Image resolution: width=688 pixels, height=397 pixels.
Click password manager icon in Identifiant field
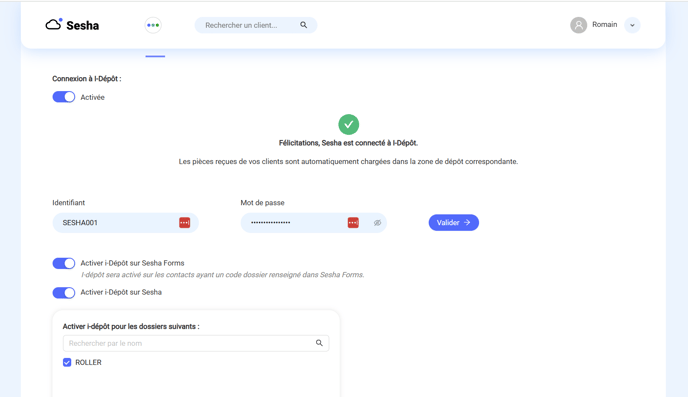pyautogui.click(x=184, y=223)
